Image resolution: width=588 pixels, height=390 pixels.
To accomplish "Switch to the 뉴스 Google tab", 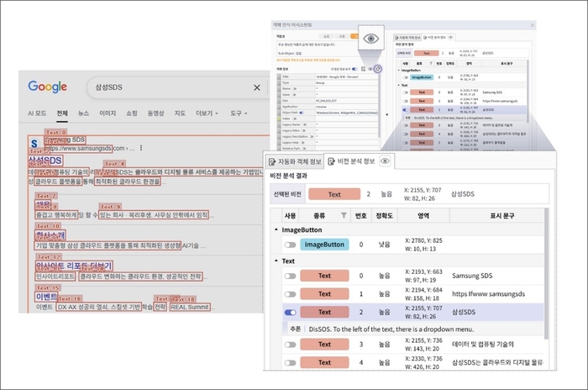I will [83, 113].
